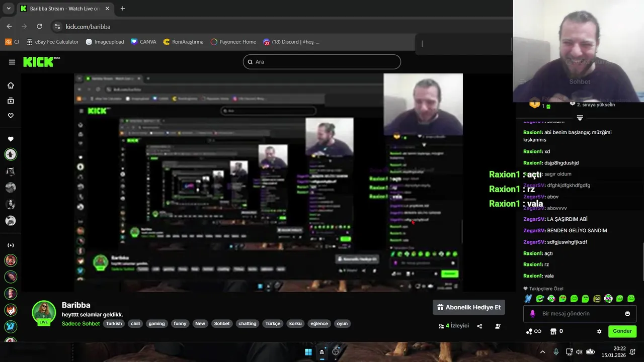The width and height of the screenshot is (644, 362).
Task: Open channel points icon with infinity symbol
Action: 533,331
